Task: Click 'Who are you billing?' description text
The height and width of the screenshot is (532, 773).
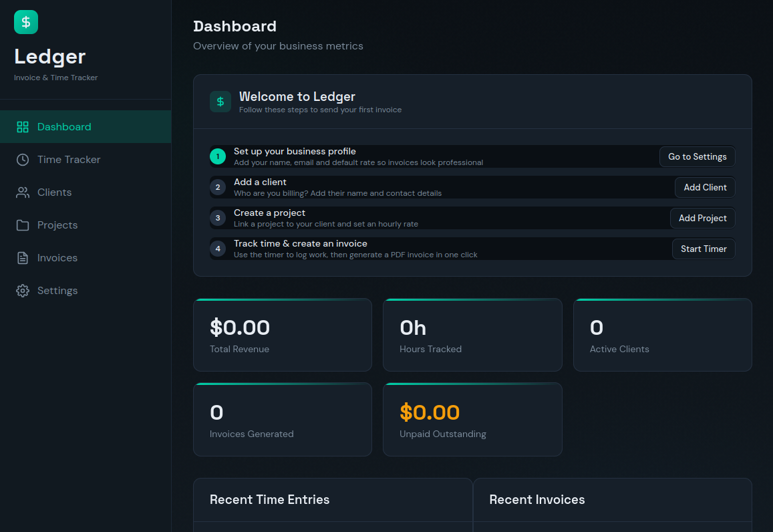Action: pyautogui.click(x=337, y=193)
